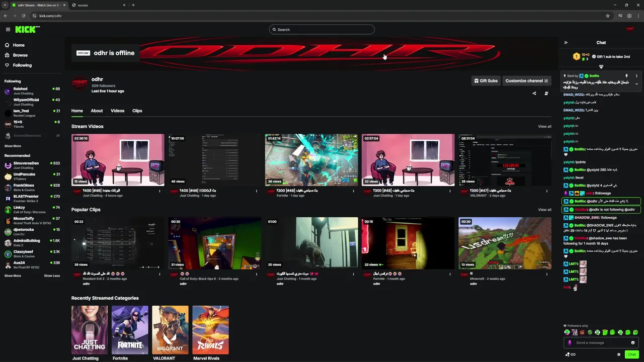644x362 pixels.
Task: Reload the page in browser toolbar
Action: [x=23, y=16]
